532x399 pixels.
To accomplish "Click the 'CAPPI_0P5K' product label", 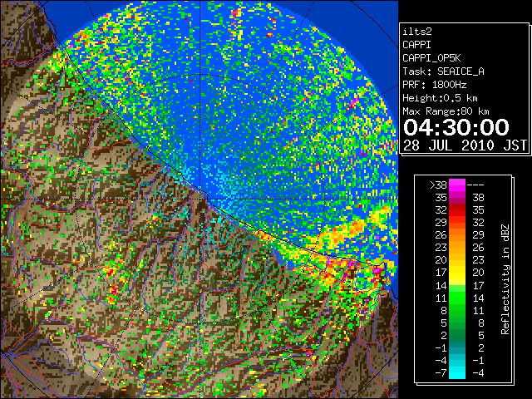I will pos(431,58).
